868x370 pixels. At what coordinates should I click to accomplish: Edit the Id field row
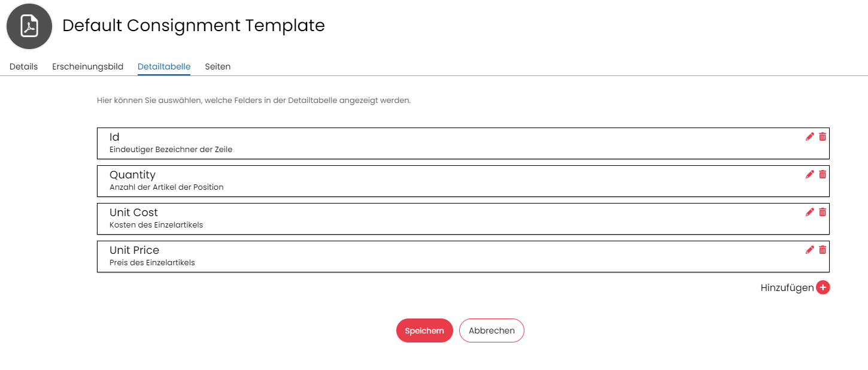point(810,137)
